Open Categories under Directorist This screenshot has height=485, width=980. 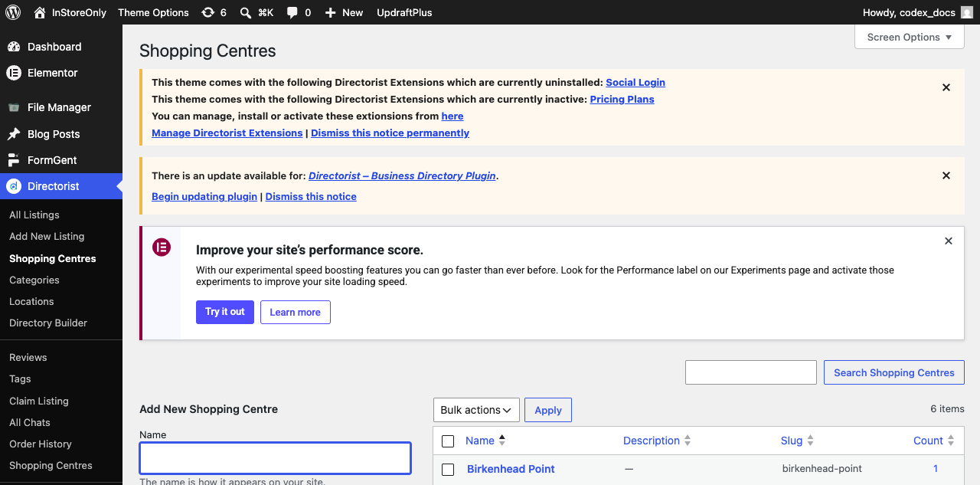click(34, 280)
